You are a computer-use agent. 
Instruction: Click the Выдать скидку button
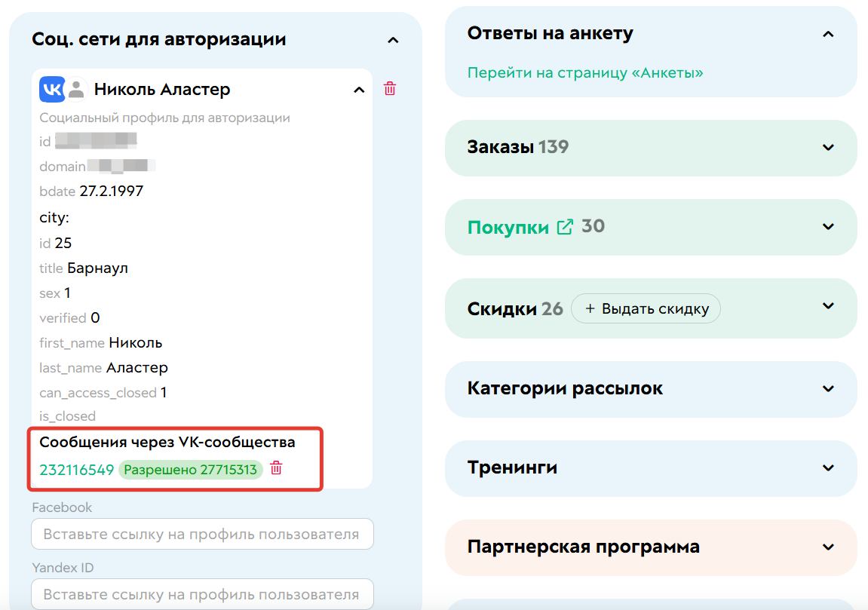[x=646, y=308]
